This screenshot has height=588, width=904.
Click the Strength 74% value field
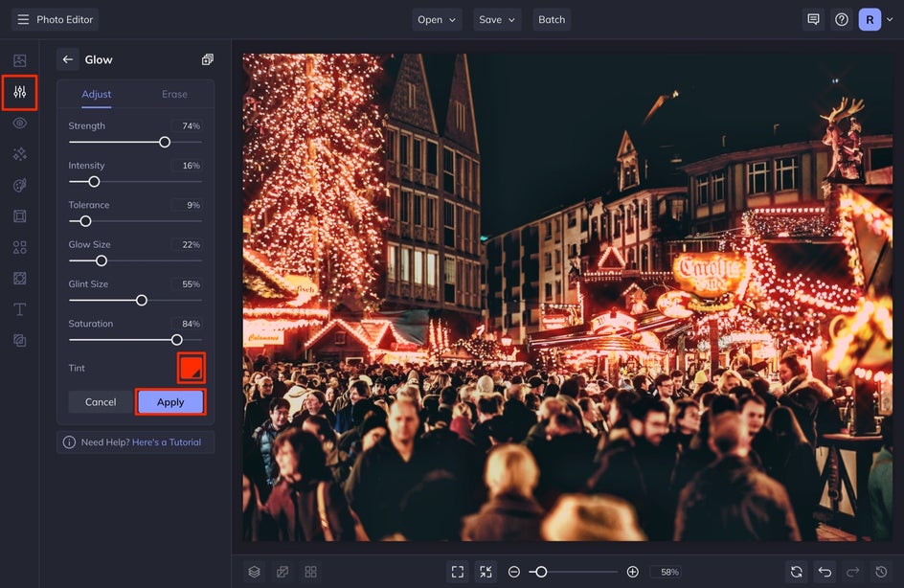[187, 125]
